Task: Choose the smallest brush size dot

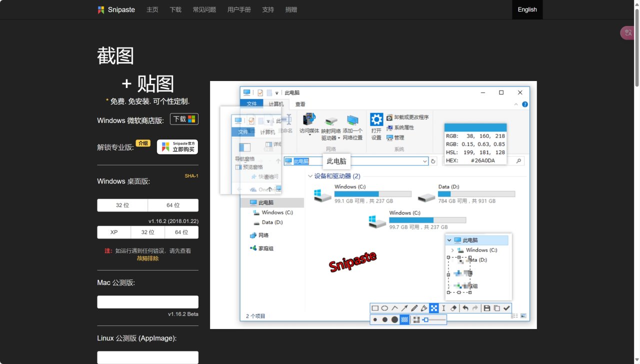Action: (x=375, y=319)
